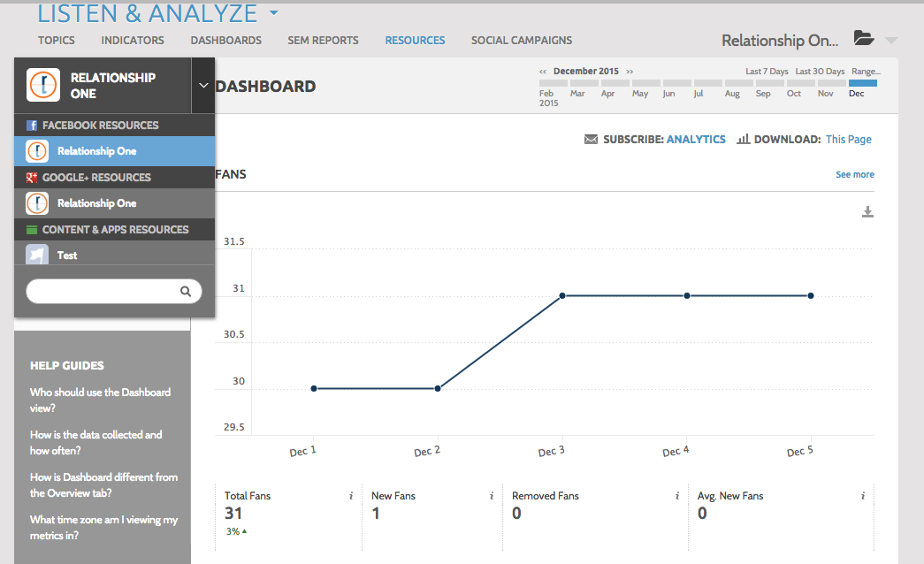Download This Page link
The image size is (924, 564).
point(848,140)
